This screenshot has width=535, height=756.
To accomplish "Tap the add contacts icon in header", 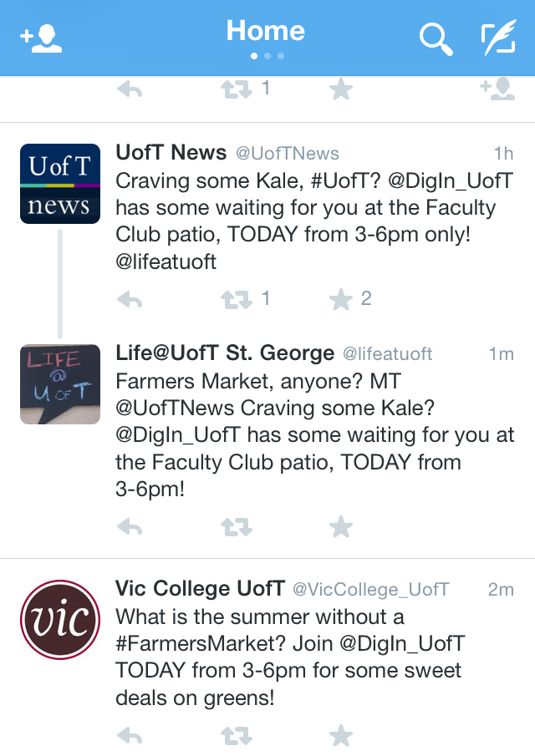I will (x=41, y=38).
